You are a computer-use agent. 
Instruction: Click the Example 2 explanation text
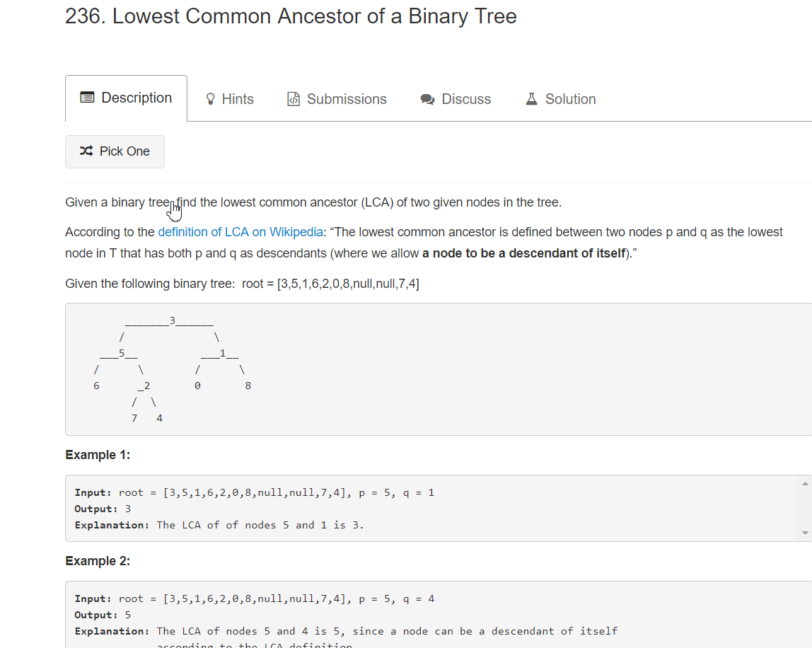[347, 630]
